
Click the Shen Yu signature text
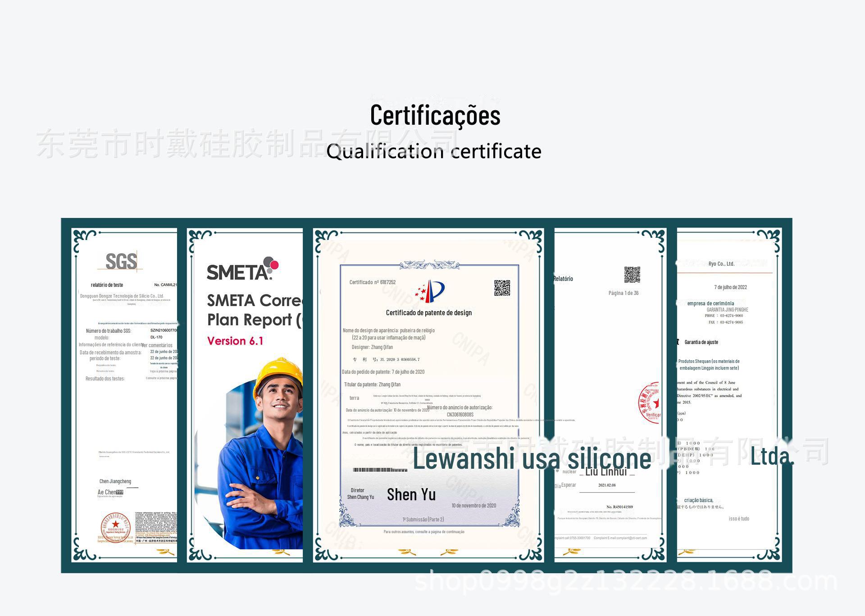pyautogui.click(x=411, y=494)
